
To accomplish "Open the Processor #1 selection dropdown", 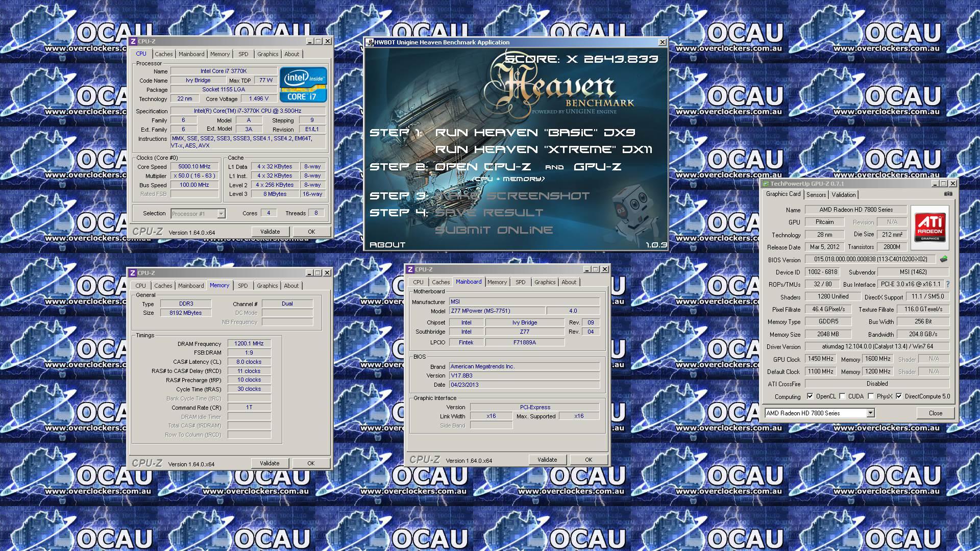I will pyautogui.click(x=221, y=214).
